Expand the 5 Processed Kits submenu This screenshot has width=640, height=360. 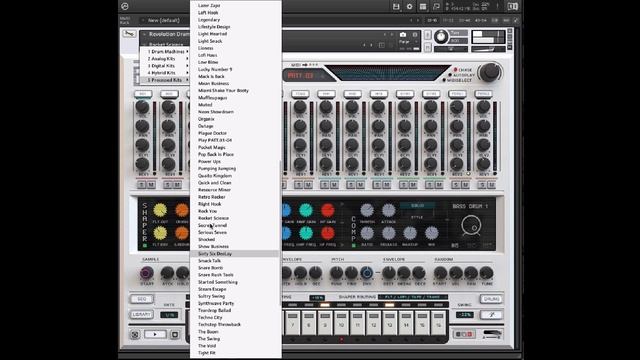tap(165, 80)
